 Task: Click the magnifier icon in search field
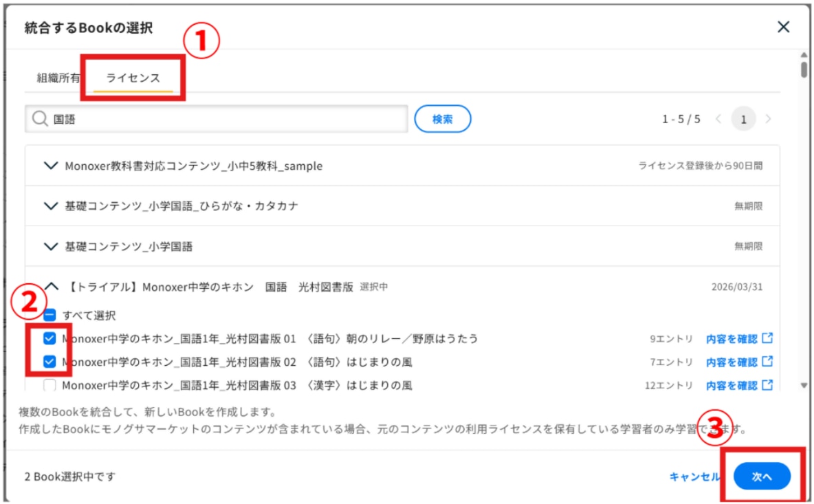click(x=41, y=119)
